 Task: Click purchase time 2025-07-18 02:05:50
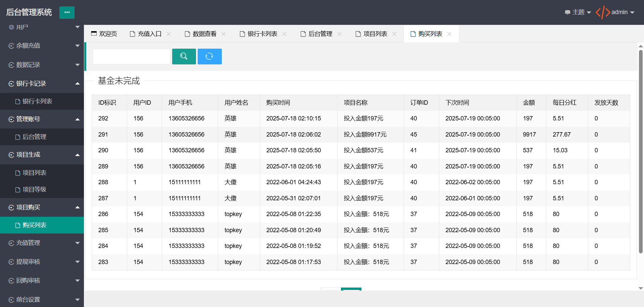point(294,150)
